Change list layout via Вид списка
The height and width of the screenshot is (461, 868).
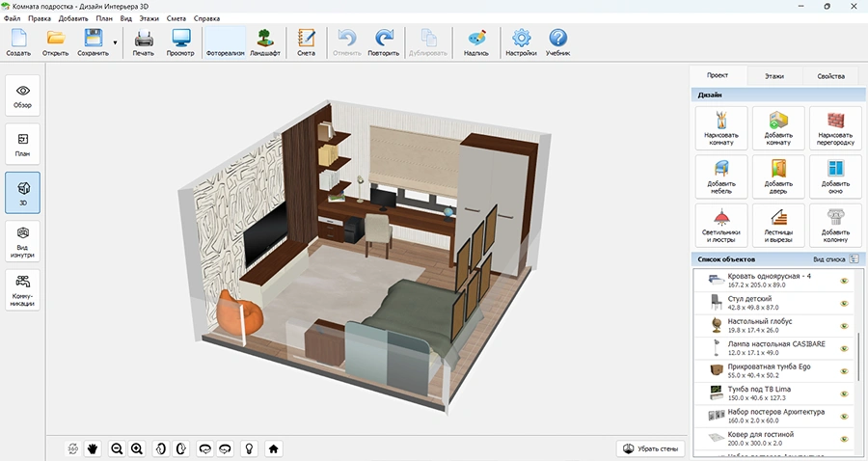coord(835,259)
